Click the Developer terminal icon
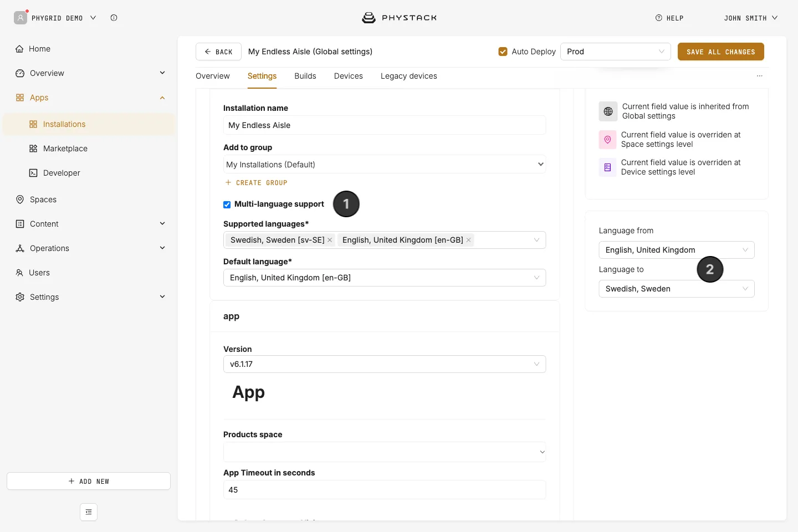 [x=33, y=173]
